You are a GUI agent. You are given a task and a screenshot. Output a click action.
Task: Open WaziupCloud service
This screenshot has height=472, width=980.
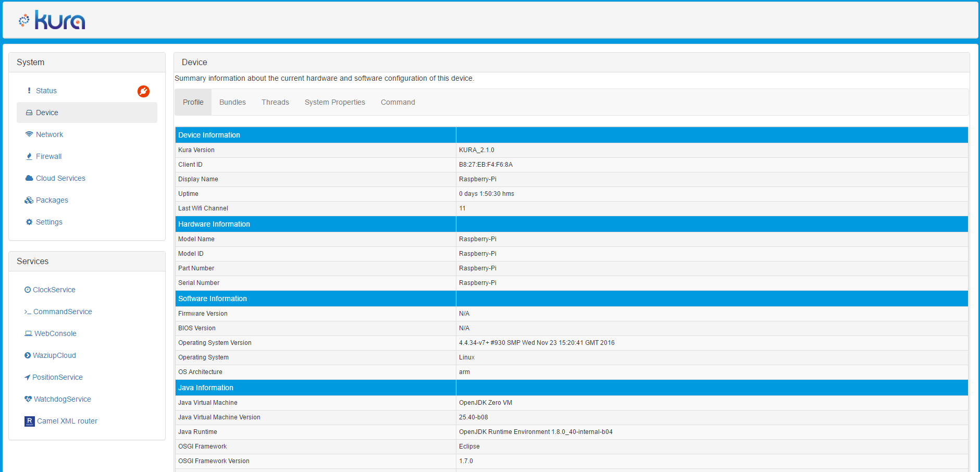tap(54, 355)
